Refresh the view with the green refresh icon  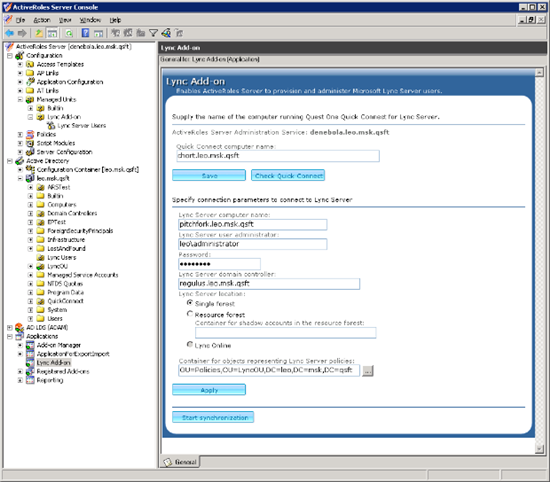click(x=69, y=33)
